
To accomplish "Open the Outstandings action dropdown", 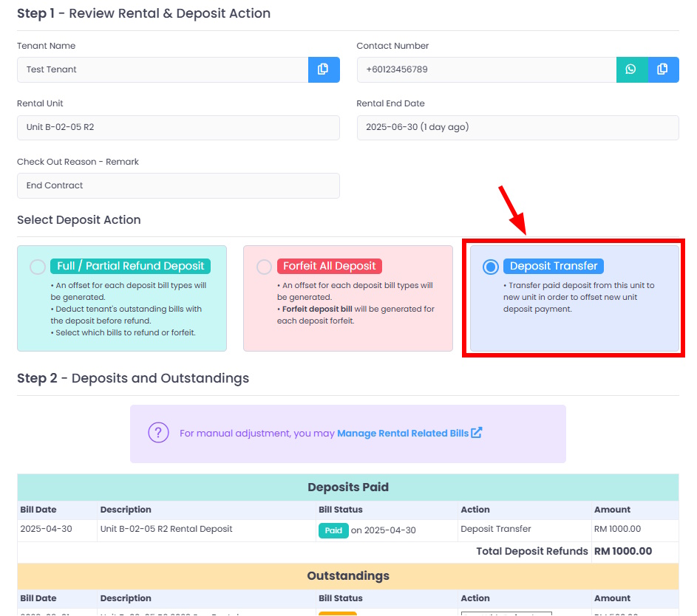I will tap(506, 613).
